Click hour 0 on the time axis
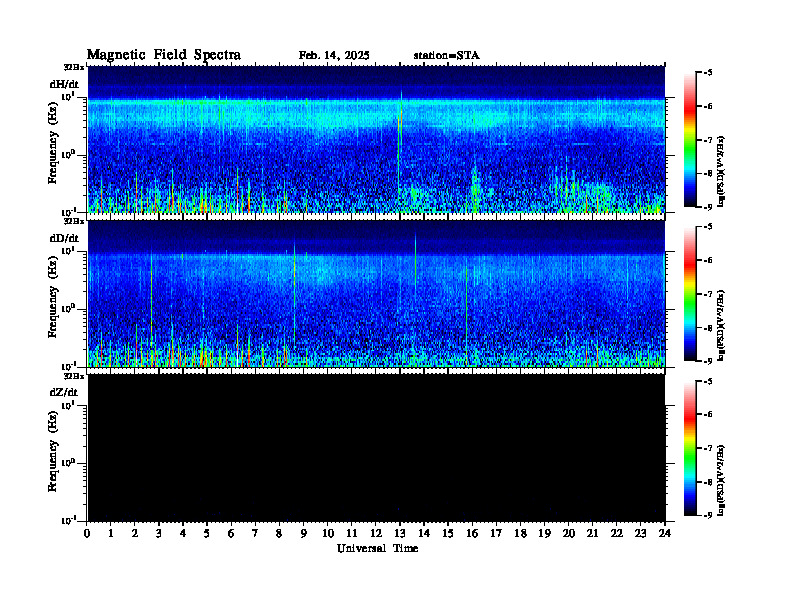This screenshot has height=612, width=792. (87, 534)
